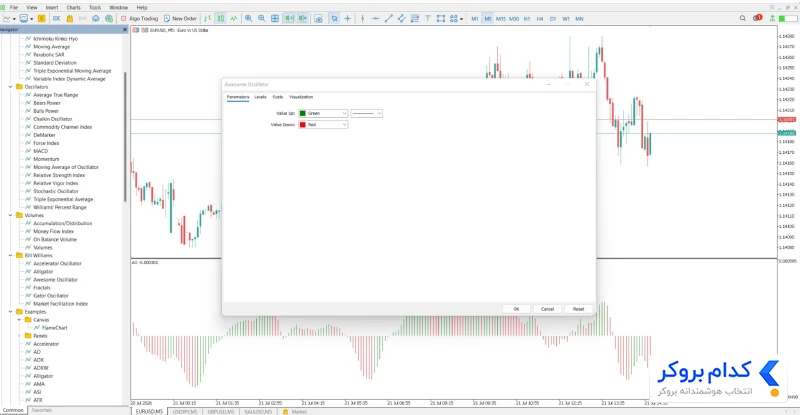Toggle the chart shift icon
This screenshot has height=415, width=800.
pos(303,18)
